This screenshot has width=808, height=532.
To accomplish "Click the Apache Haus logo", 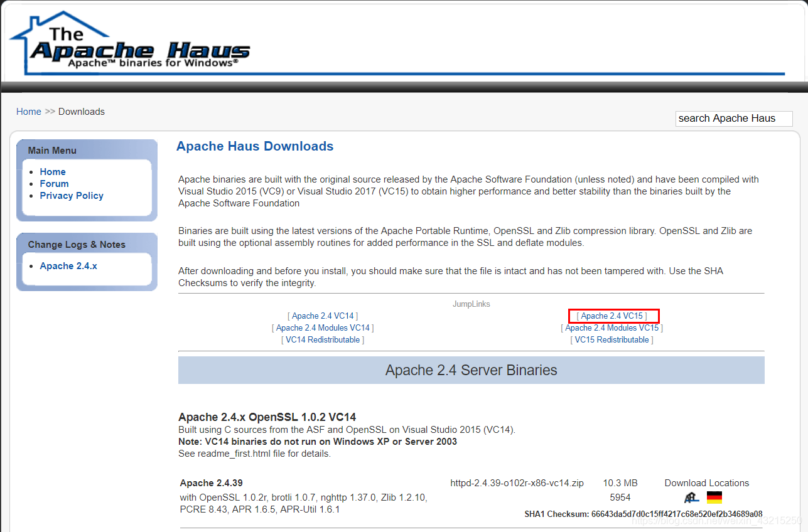I will pos(130,43).
